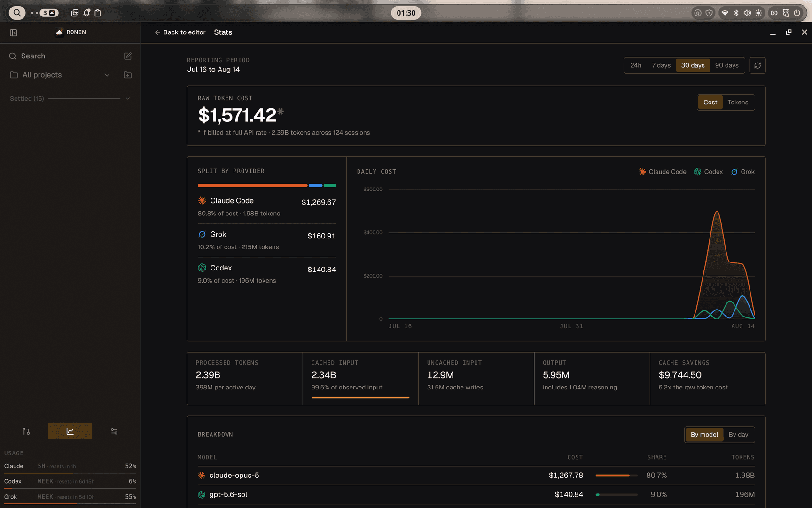Open the power button icon

tap(797, 13)
